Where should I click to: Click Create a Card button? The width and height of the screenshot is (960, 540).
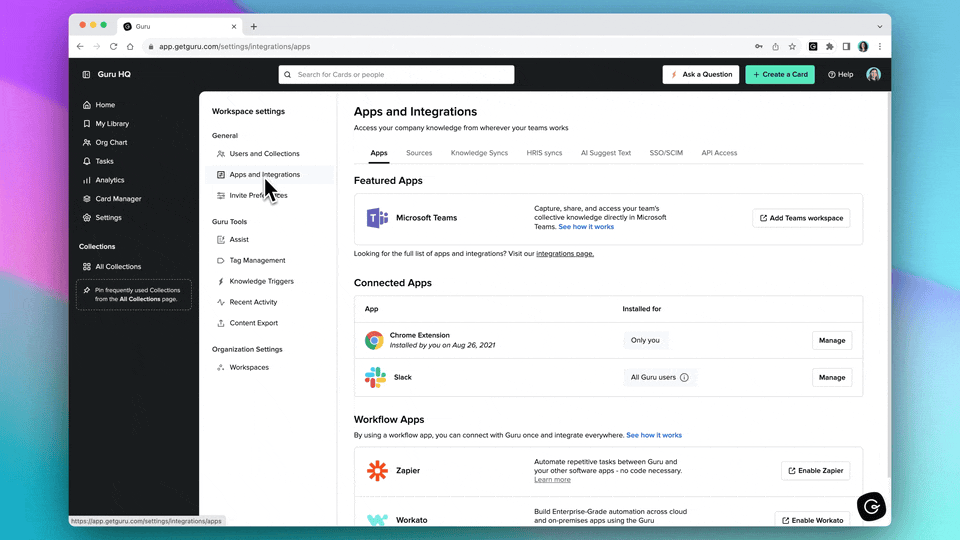click(x=780, y=75)
